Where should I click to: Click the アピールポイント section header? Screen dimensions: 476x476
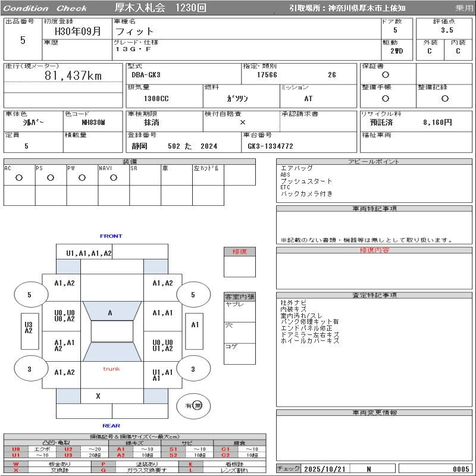point(375,161)
